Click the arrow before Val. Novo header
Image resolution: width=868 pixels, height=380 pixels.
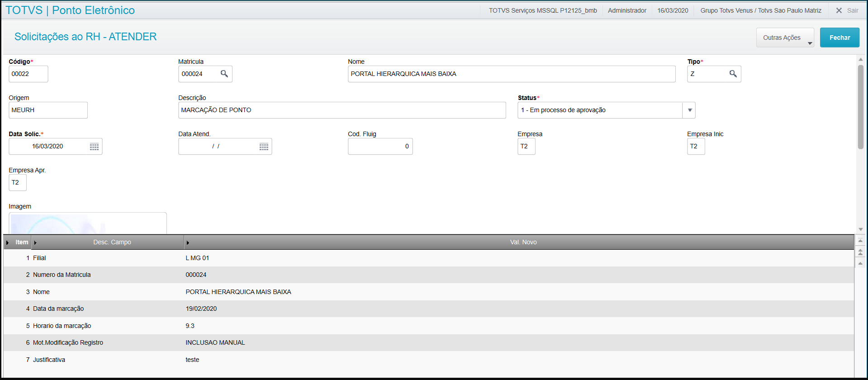(x=188, y=242)
